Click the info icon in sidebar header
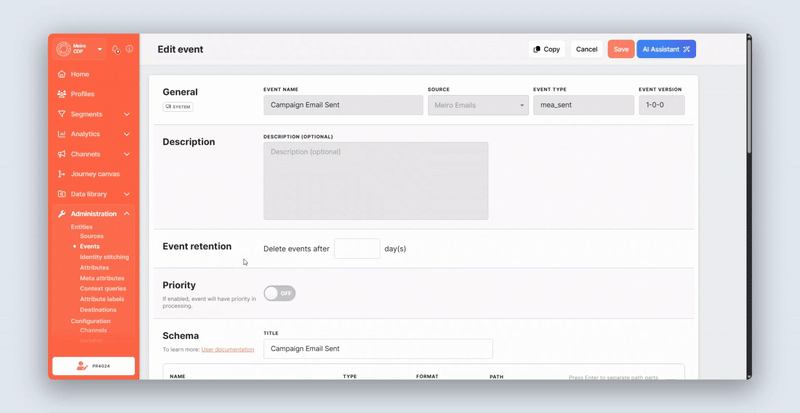The height and width of the screenshot is (413, 800). click(129, 49)
